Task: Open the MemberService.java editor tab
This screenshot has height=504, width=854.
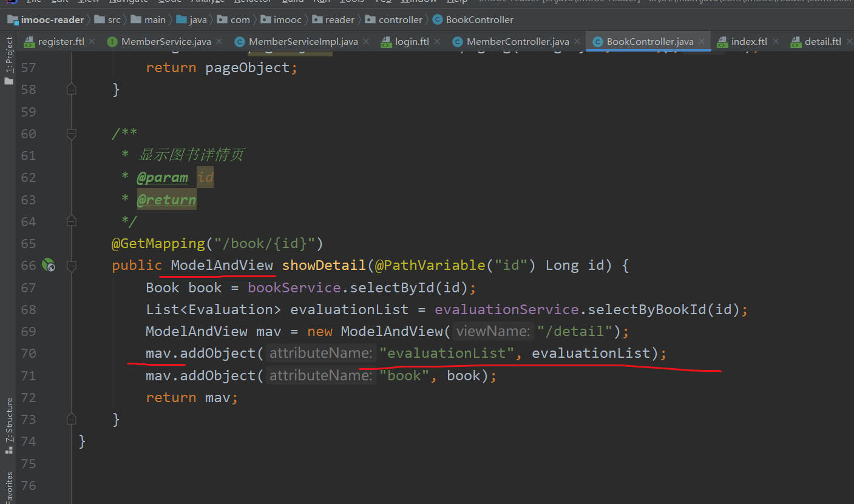Action: [x=166, y=41]
